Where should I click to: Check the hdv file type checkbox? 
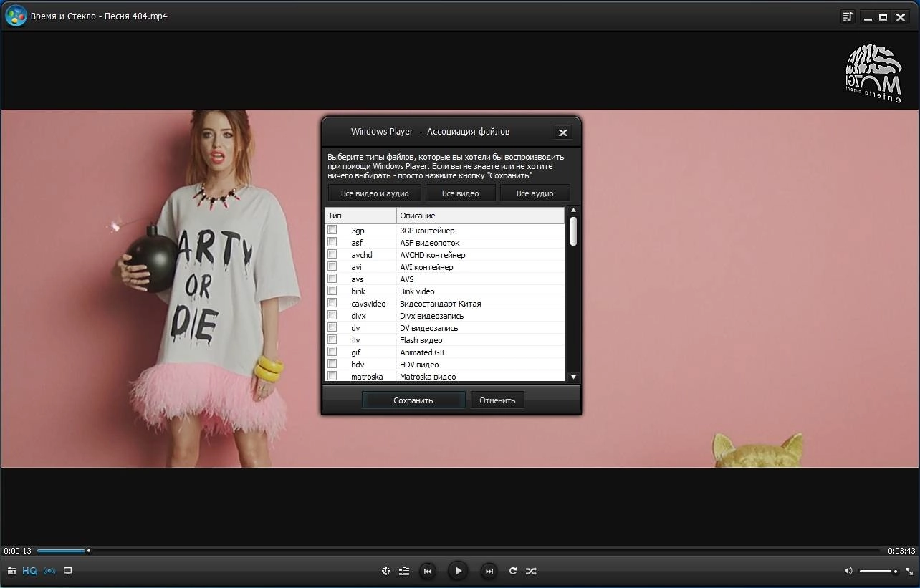(x=332, y=364)
